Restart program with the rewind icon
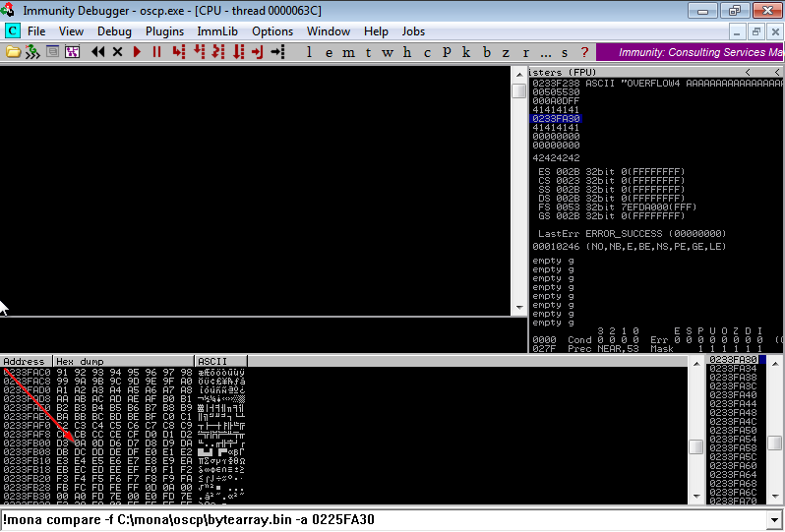 pyautogui.click(x=98, y=51)
